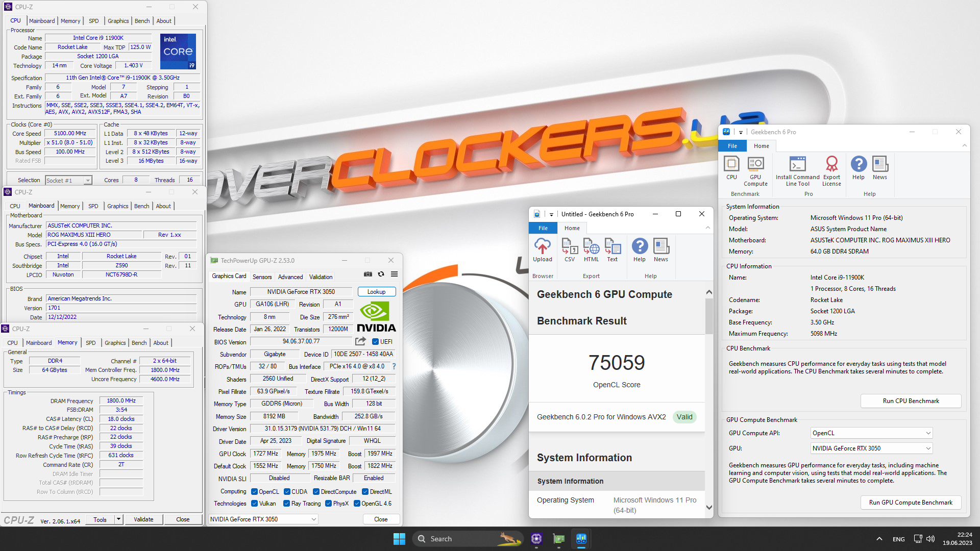Show hidden system tray icons
This screenshot has height=551, width=980.
(x=879, y=539)
